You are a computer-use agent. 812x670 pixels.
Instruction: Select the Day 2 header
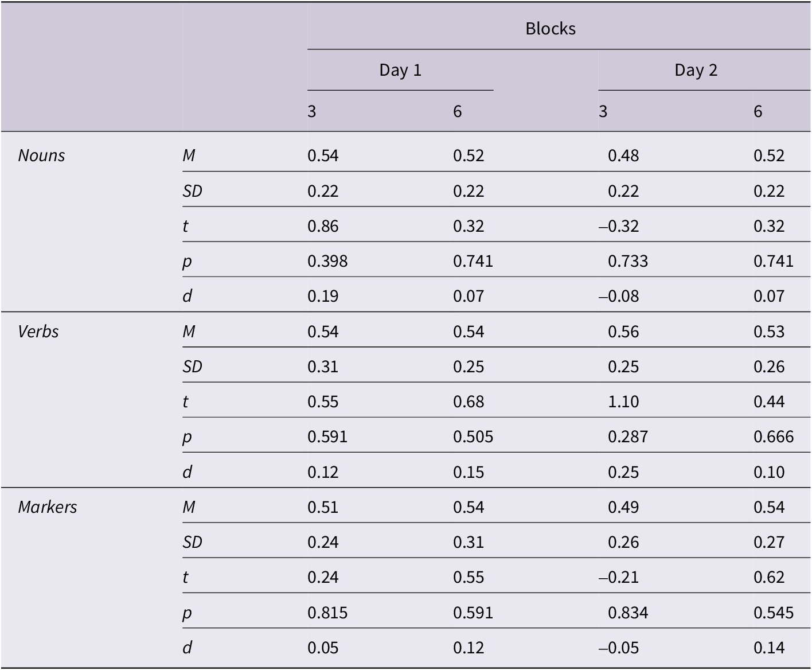coord(696,70)
